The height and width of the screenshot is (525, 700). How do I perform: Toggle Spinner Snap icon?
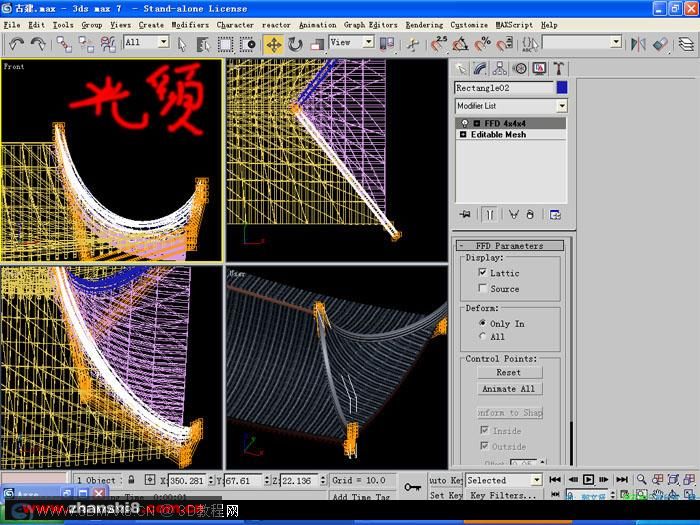504,44
